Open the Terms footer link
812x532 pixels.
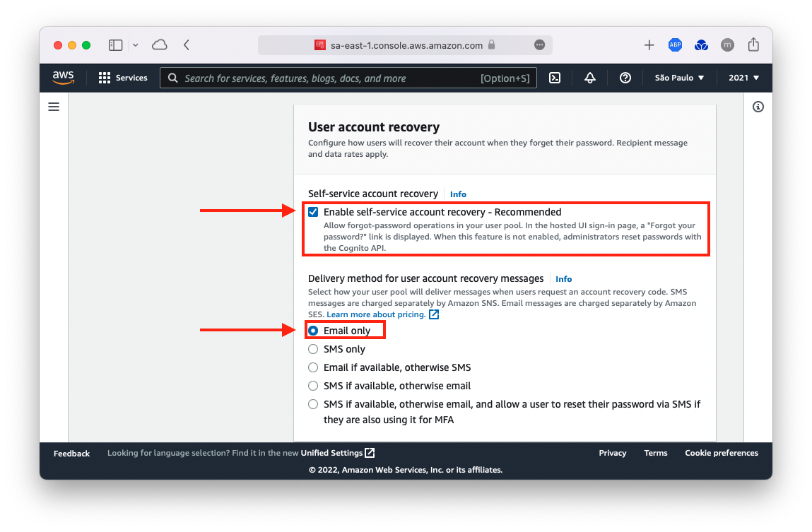[656, 453]
